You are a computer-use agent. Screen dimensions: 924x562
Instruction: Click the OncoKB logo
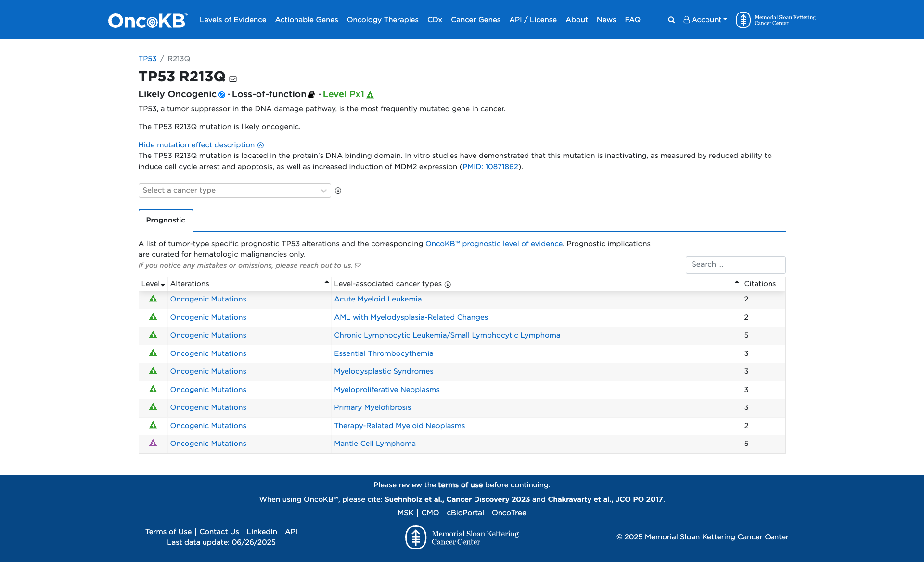click(148, 20)
